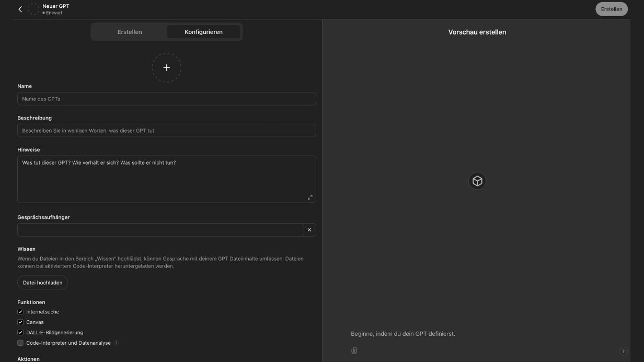Turn off DALL-E-Bildgenerierung checkbox
The width and height of the screenshot is (644, 362).
pyautogui.click(x=20, y=332)
